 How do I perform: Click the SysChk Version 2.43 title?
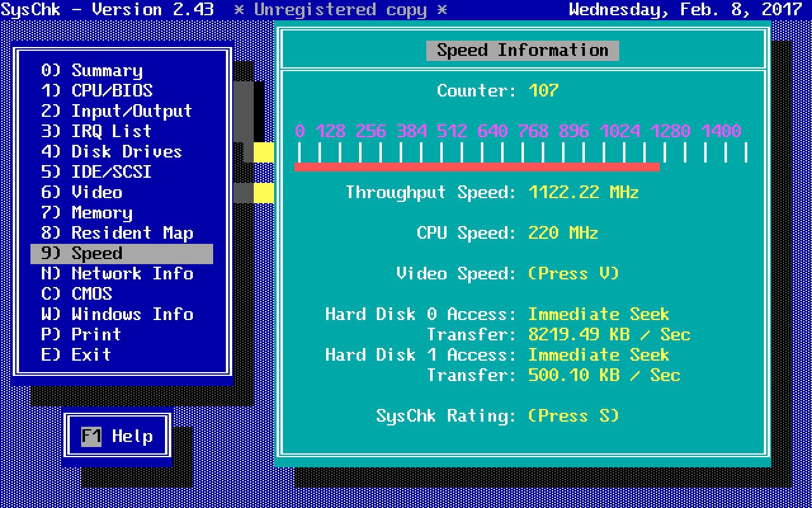click(x=107, y=10)
